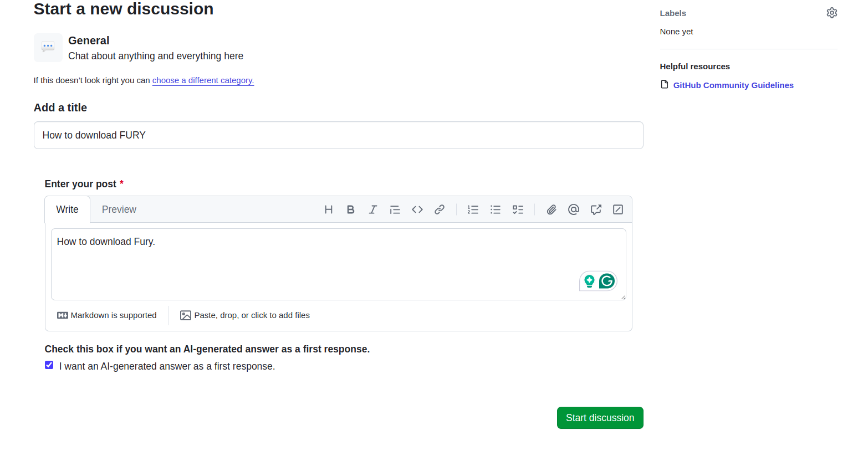Click Paste, drop, or click to add files
This screenshot has height=476, width=868.
(x=245, y=315)
